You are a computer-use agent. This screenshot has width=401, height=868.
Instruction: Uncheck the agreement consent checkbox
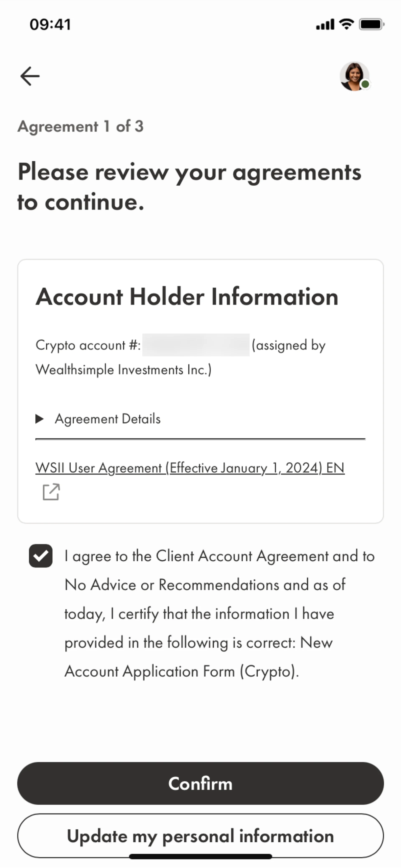point(41,556)
